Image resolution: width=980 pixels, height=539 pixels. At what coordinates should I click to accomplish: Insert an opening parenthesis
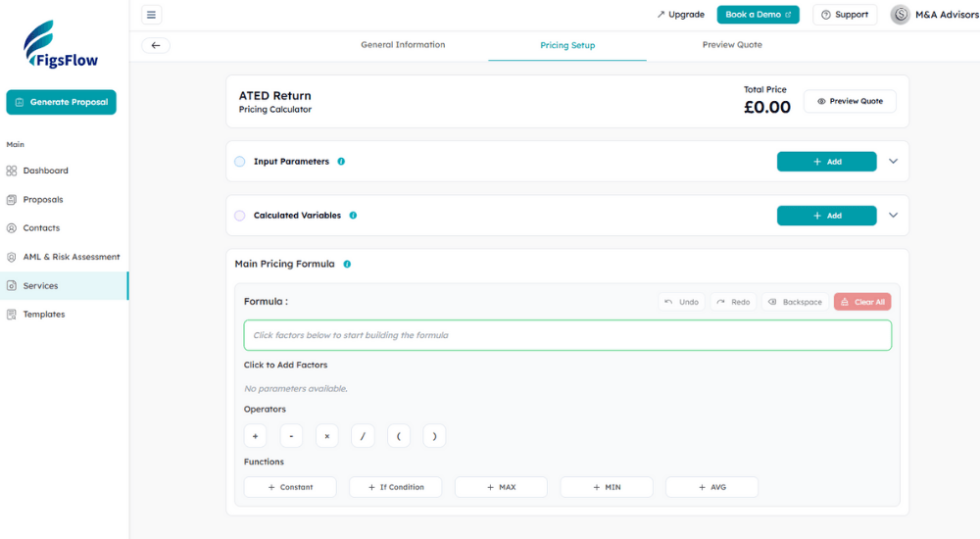399,436
